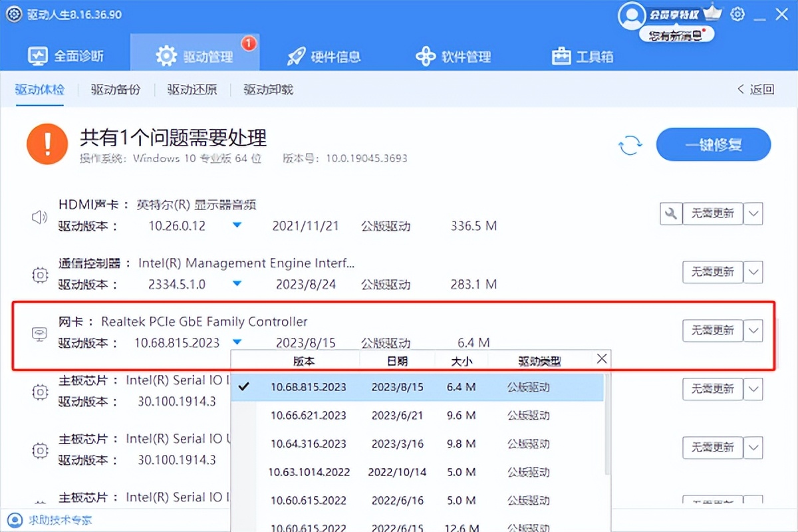798x532 pixels.
Task: Open the driver repair tool icon on HDMI row
Action: (671, 213)
